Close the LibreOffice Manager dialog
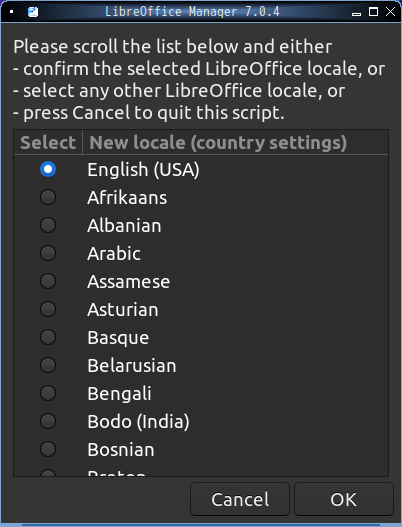The width and height of the screenshot is (402, 527). pos(390,12)
